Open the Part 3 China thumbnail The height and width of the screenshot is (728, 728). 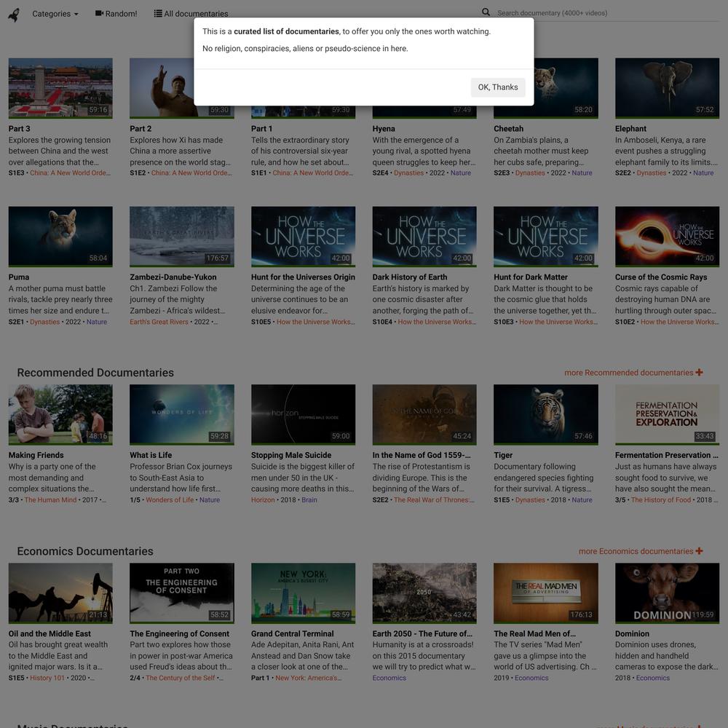coord(60,88)
